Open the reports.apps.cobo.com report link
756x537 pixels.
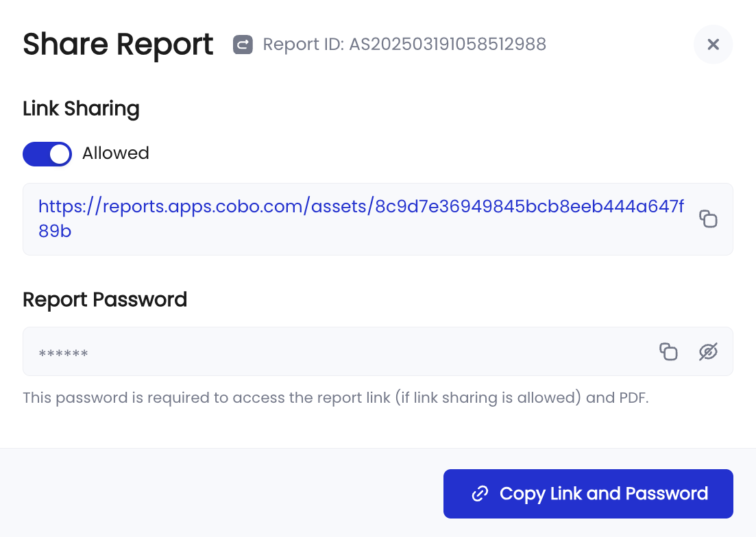(361, 218)
